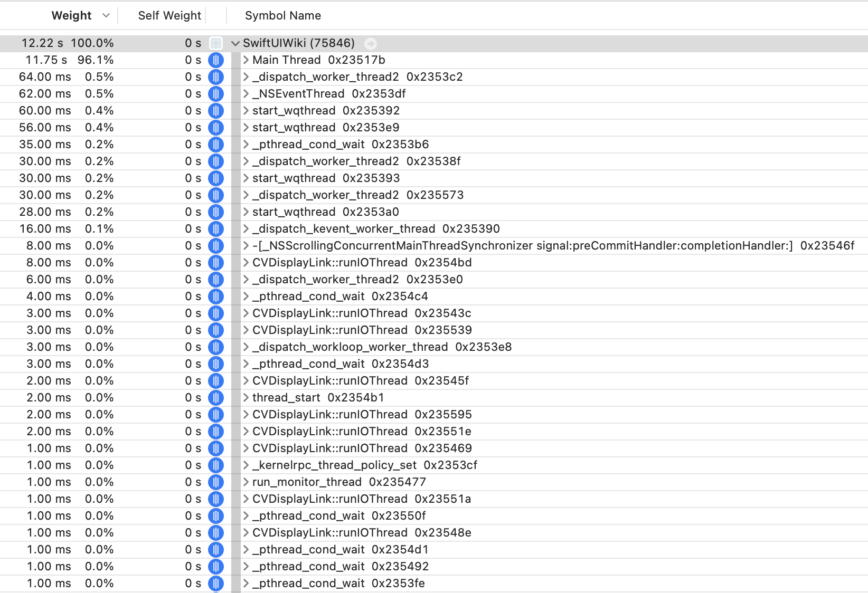Click the thread icon beside run_monitor_thread
This screenshot has width=868, height=593.
tap(215, 482)
